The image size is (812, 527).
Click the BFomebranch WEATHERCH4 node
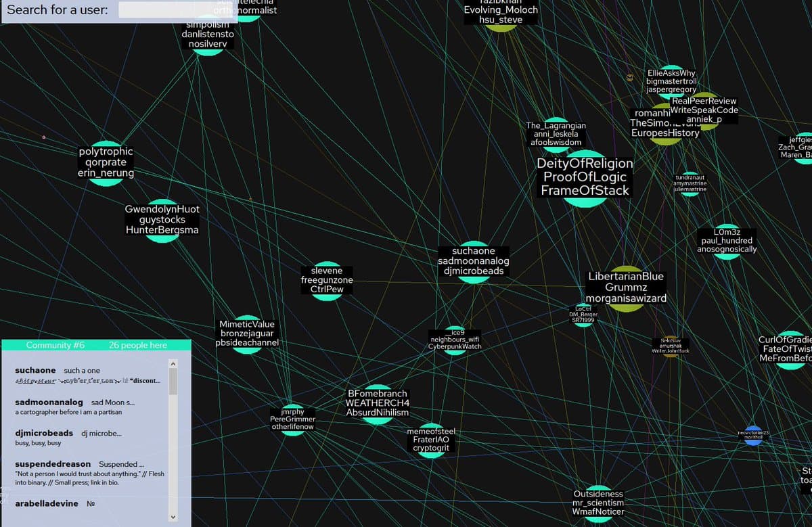[377, 404]
